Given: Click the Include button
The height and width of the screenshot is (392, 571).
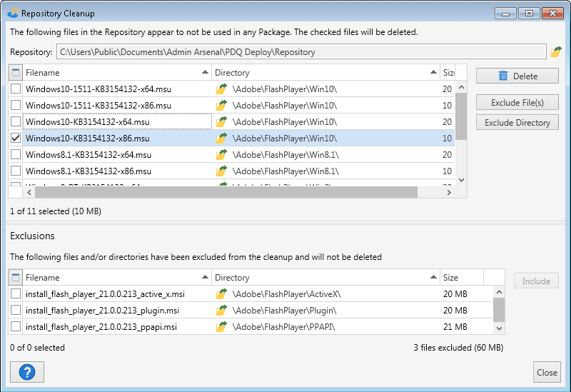Looking at the screenshot, I should (x=536, y=281).
